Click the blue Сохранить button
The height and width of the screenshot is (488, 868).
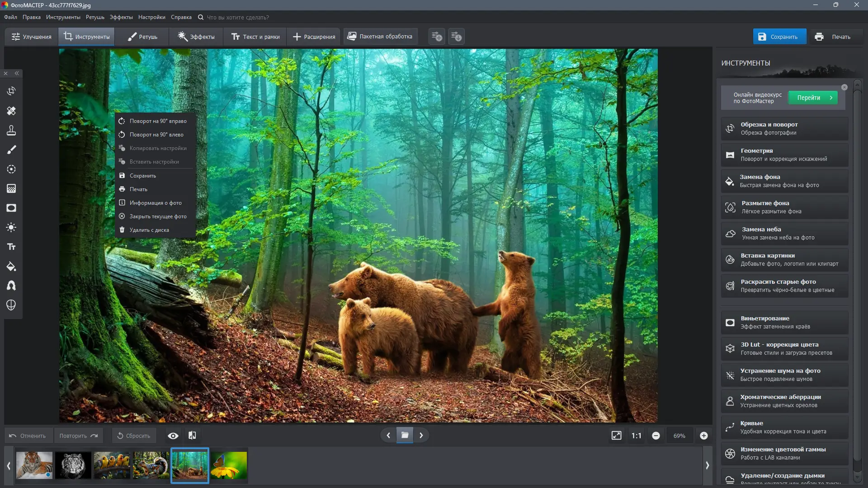point(779,37)
